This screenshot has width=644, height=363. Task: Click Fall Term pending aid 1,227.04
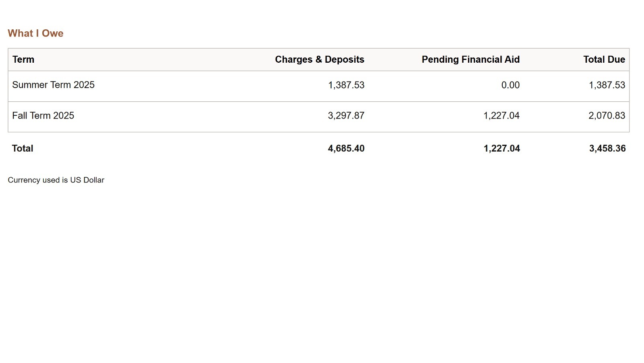click(x=502, y=116)
